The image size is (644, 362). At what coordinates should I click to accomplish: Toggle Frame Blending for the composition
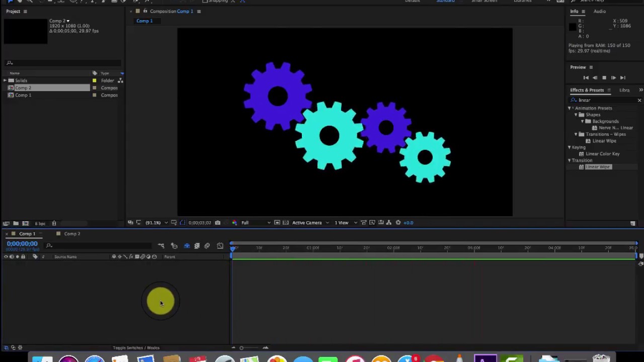click(197, 246)
